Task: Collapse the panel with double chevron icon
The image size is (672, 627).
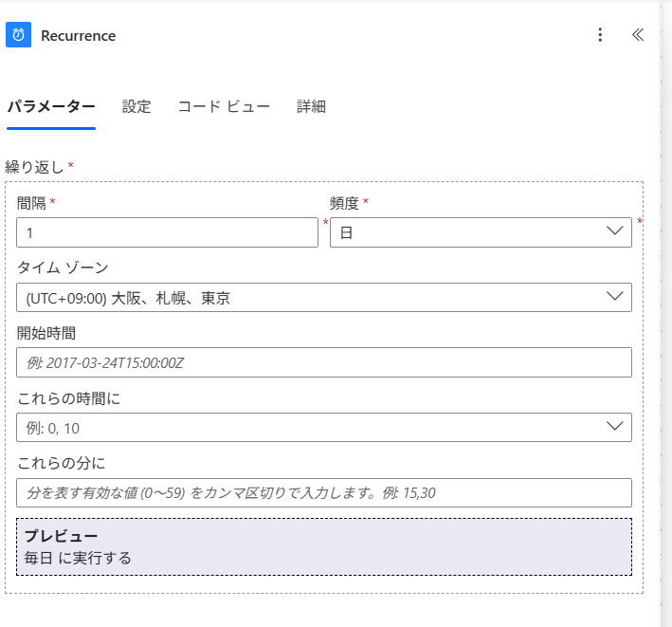Action: 638,35
